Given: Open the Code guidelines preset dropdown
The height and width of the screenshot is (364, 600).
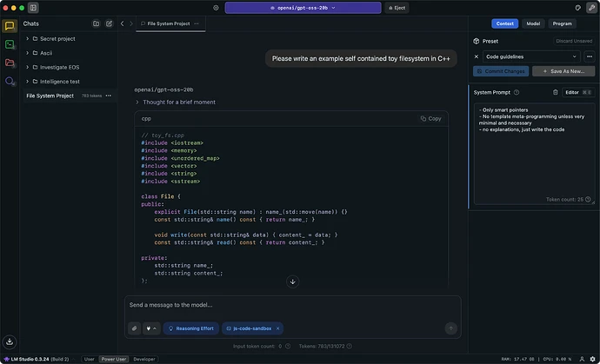Looking at the screenshot, I should [531, 56].
